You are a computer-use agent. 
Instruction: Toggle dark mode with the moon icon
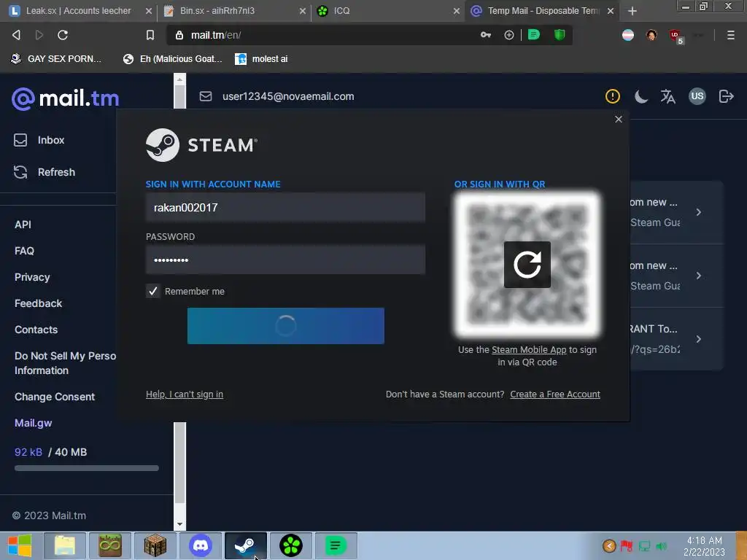641,96
